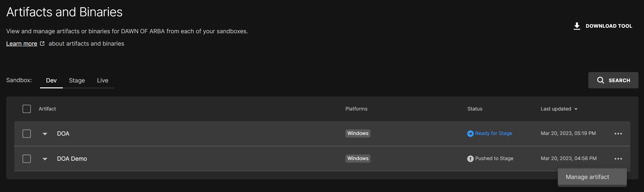Viewport: 644px width, 192px height.
Task: Click the Artifact column header
Action: coord(47,109)
